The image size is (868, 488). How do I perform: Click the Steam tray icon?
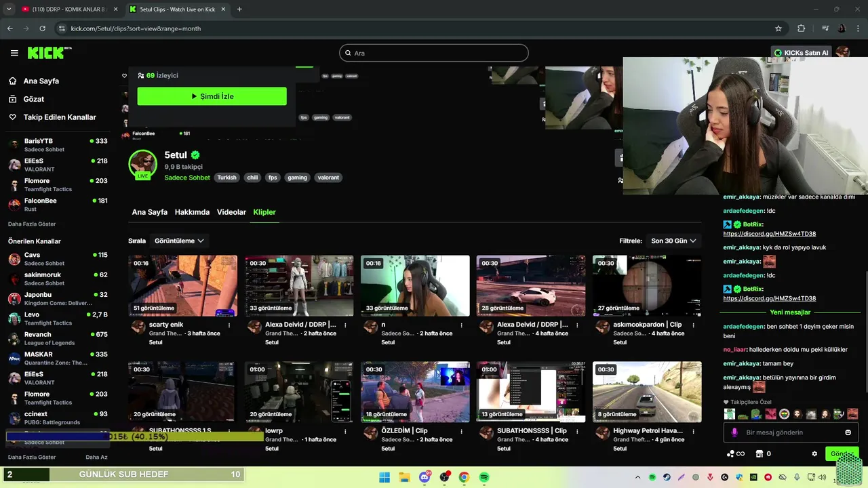pos(667,477)
